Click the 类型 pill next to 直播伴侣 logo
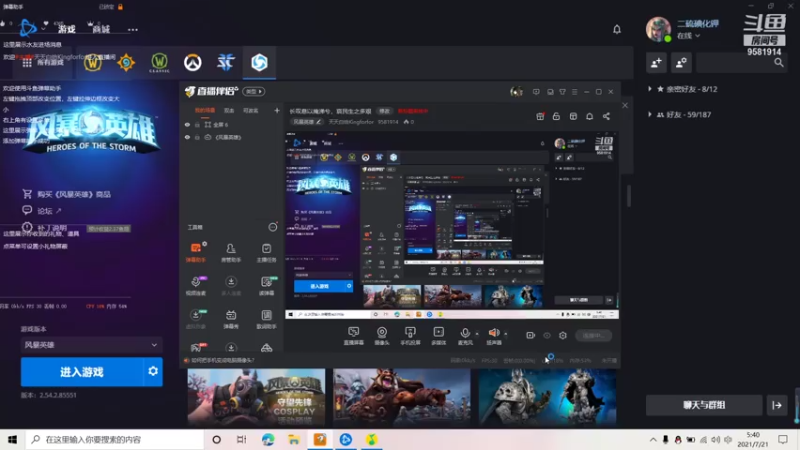Viewport: 800px width, 450px height. [x=254, y=91]
